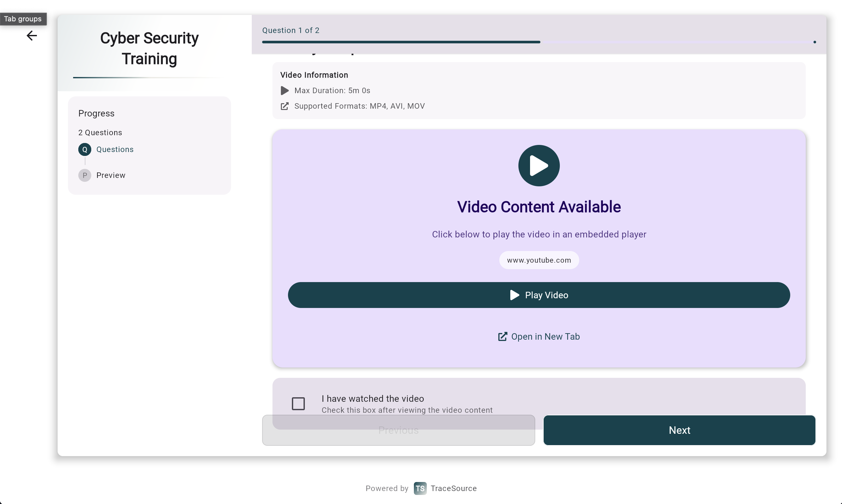Select the Questions step in Progress
Screen dimensions: 842x504
point(115,149)
